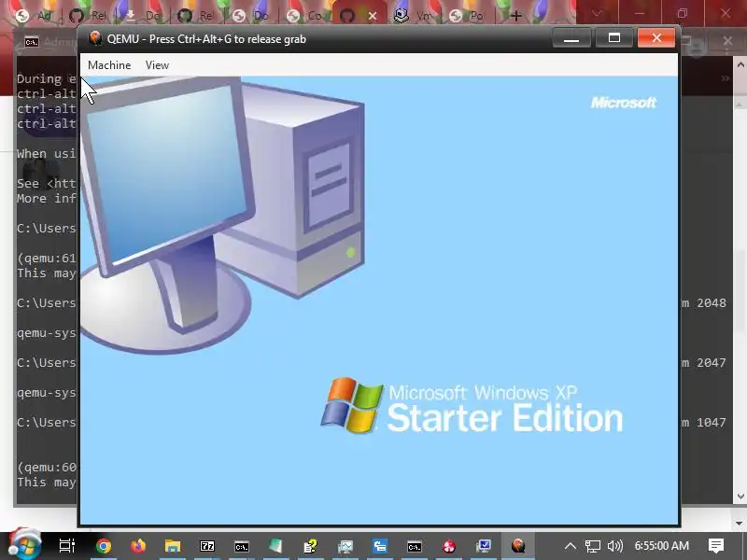The height and width of the screenshot is (560, 747).
Task: Open the blue server manager taskbar icon
Action: [380, 546]
